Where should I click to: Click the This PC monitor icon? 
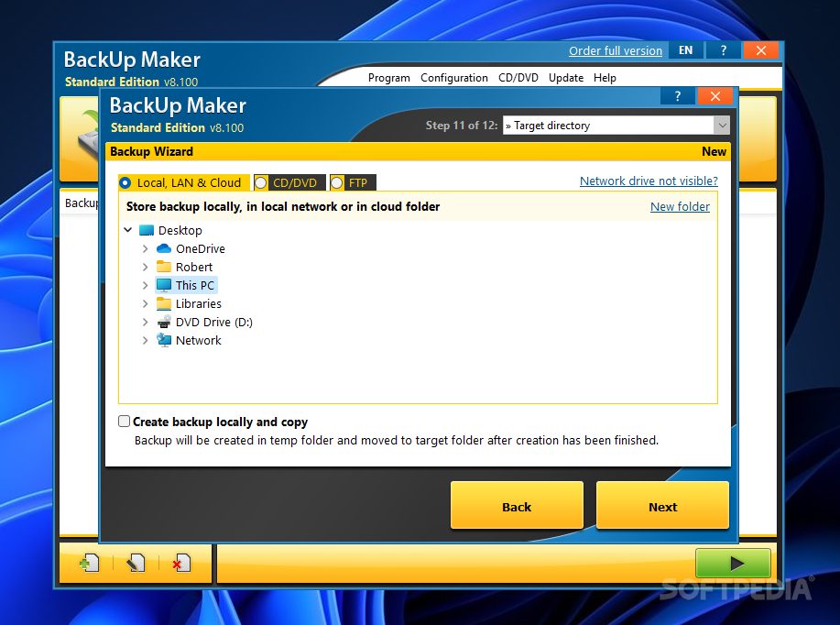pos(164,285)
